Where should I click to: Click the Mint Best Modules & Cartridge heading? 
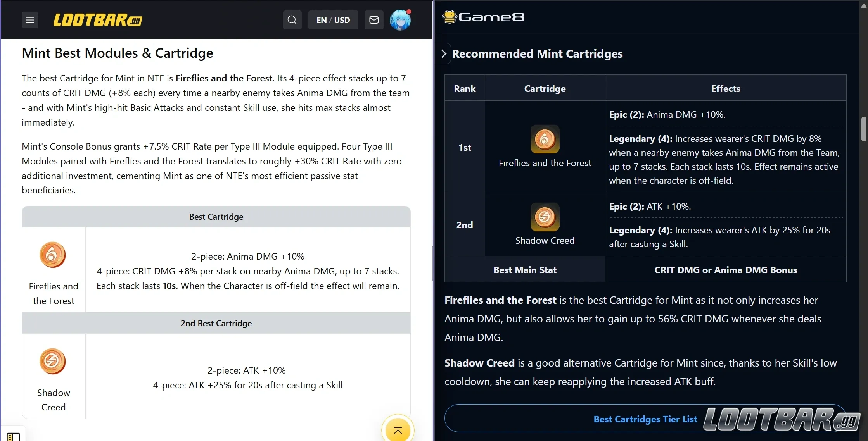point(118,53)
